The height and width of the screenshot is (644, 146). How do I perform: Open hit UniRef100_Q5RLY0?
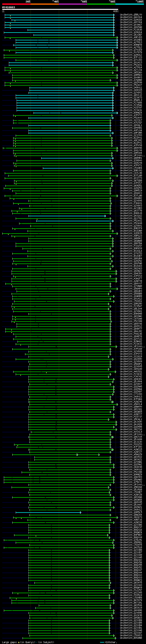[x=131, y=15]
